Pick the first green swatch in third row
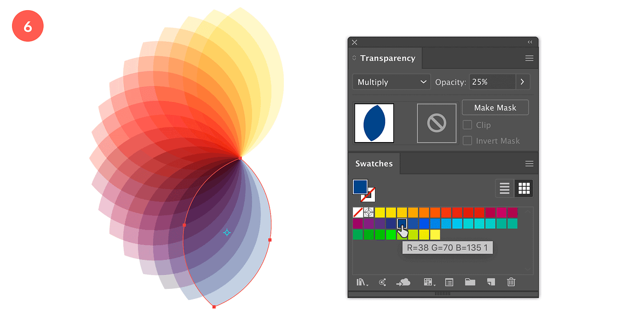 point(358,235)
